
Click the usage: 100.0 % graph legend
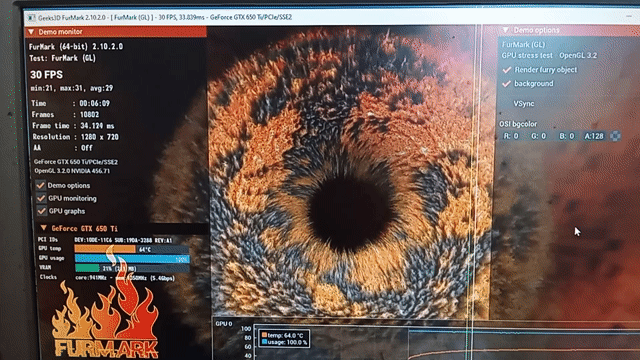click(x=284, y=342)
